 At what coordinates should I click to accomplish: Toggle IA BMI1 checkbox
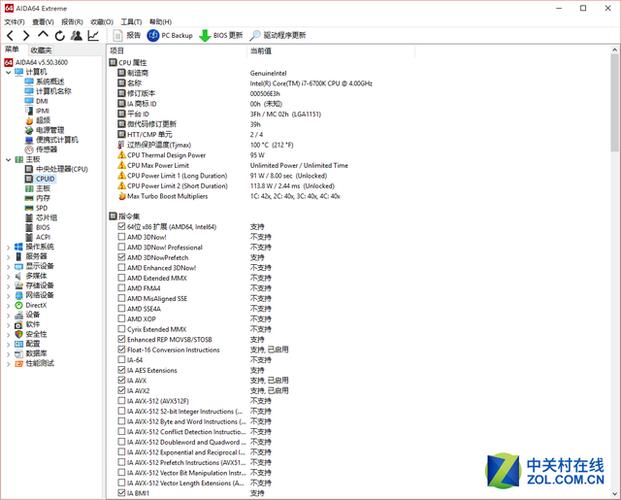tap(122, 493)
